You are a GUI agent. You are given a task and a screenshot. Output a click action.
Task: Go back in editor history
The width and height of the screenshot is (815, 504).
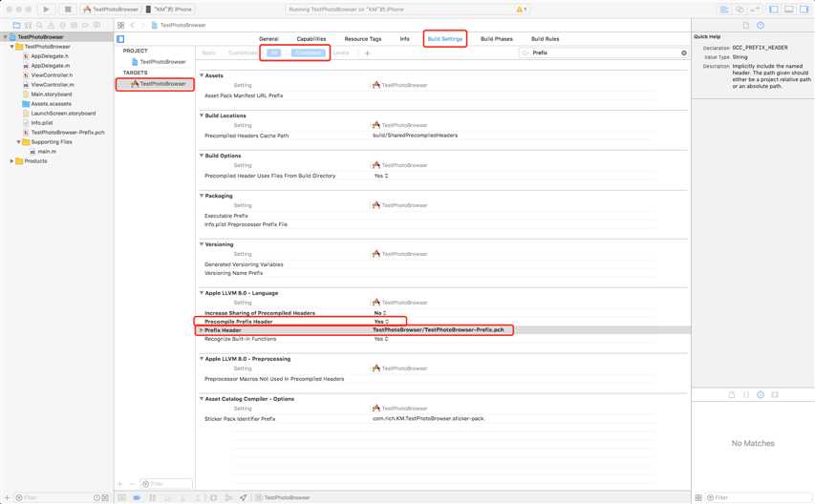pyautogui.click(x=133, y=25)
